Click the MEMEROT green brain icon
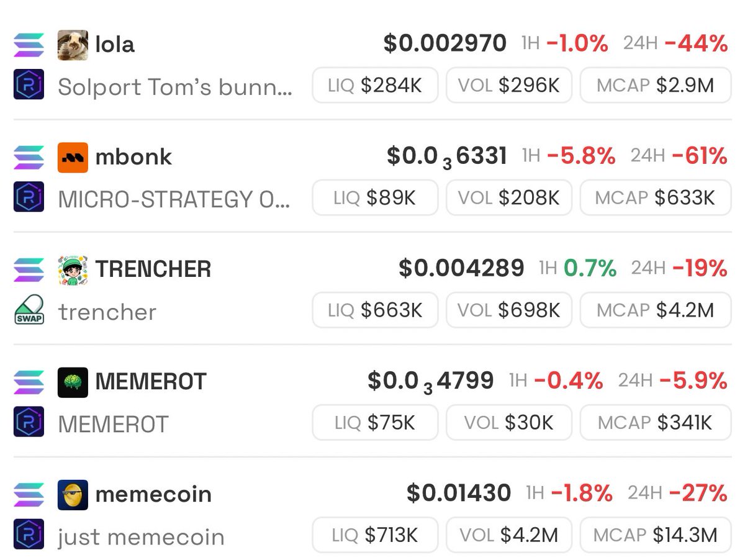Image resolution: width=745 pixels, height=560 pixels. [73, 382]
